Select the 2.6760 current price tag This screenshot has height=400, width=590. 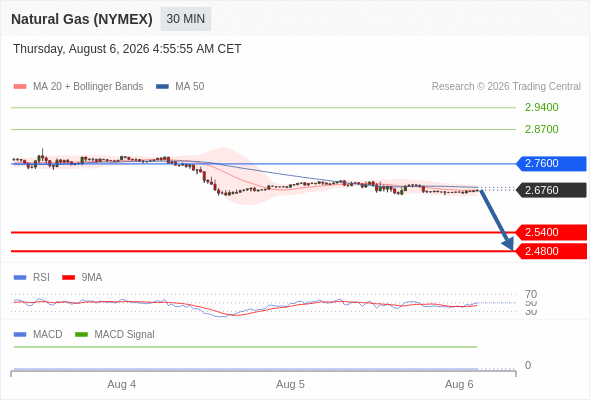tap(551, 190)
